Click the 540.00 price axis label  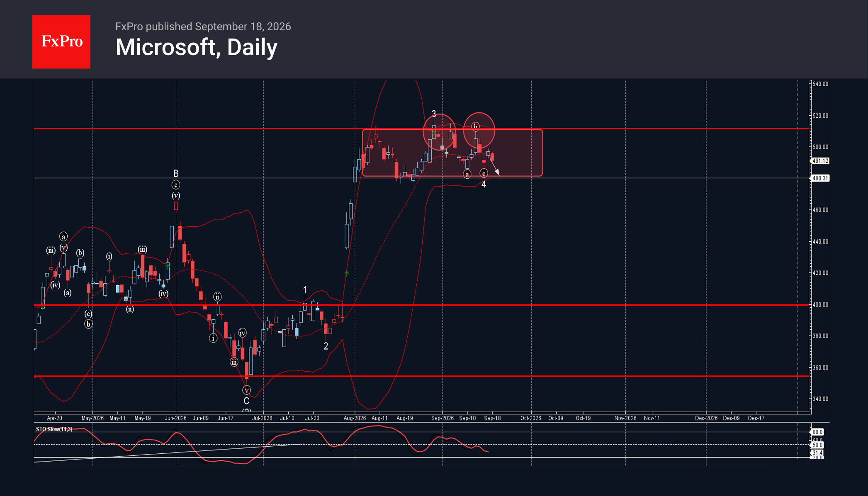(820, 84)
